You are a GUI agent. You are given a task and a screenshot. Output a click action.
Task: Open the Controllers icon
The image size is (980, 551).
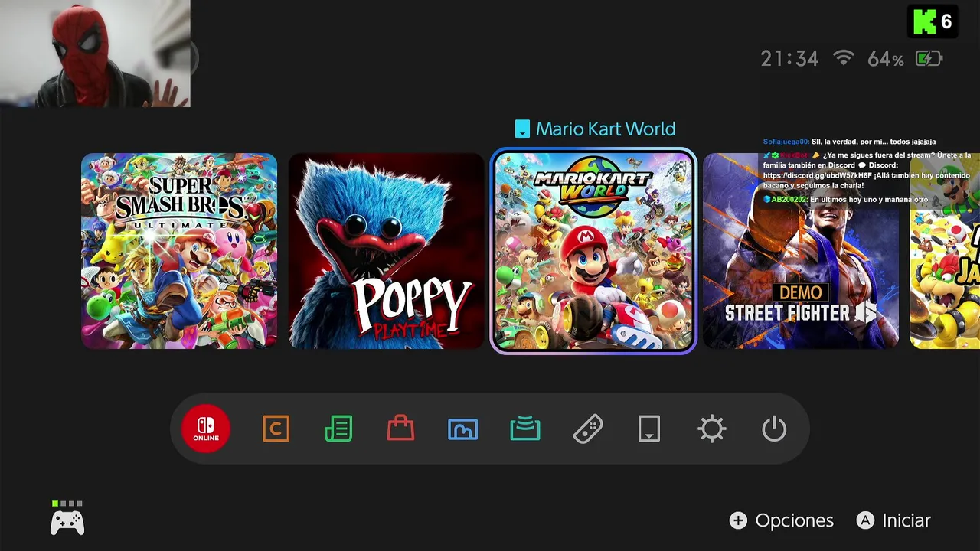point(587,429)
